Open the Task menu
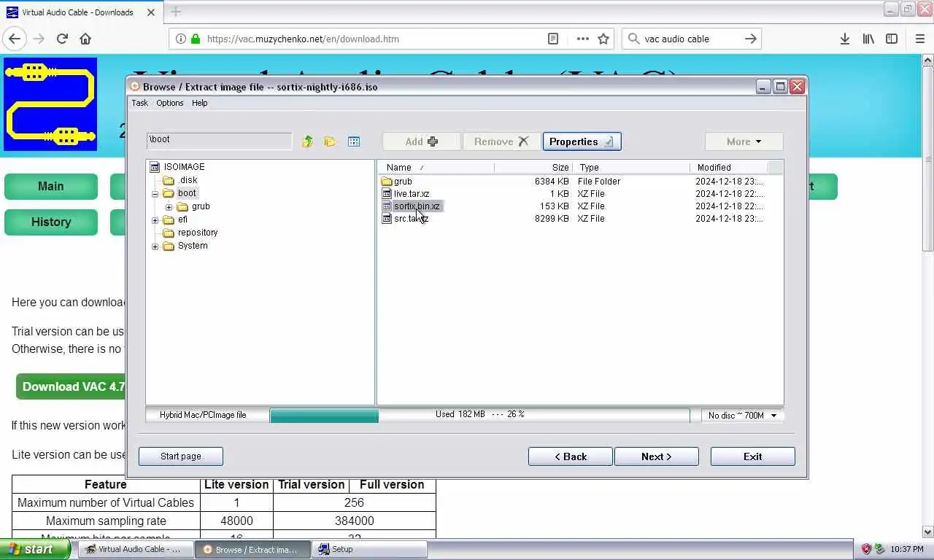The height and width of the screenshot is (560, 934). coord(139,103)
